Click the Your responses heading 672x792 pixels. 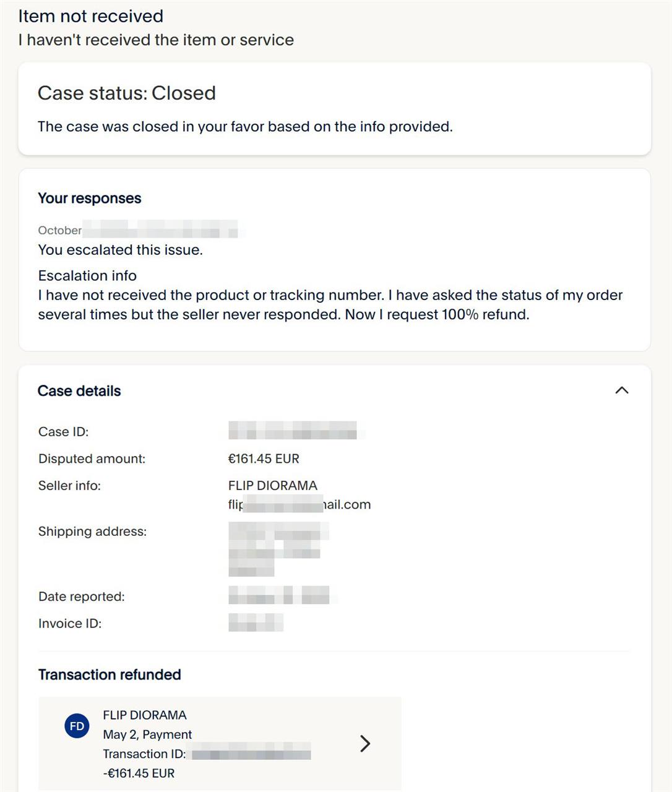click(x=90, y=198)
